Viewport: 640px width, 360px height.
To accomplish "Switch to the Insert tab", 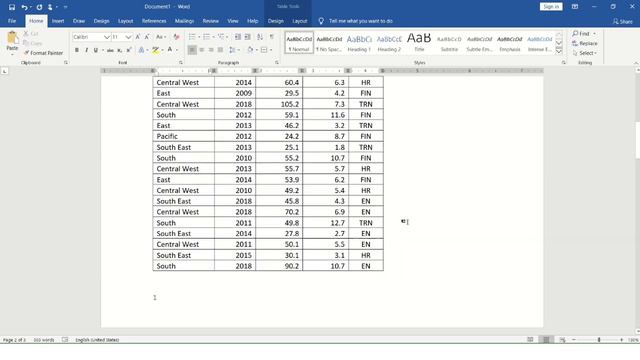I will (x=58, y=21).
